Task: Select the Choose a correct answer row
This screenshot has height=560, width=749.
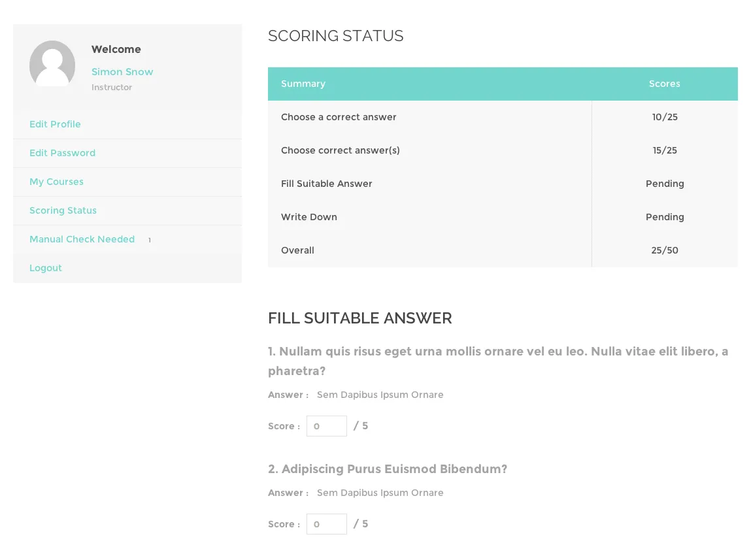Action: tap(339, 117)
